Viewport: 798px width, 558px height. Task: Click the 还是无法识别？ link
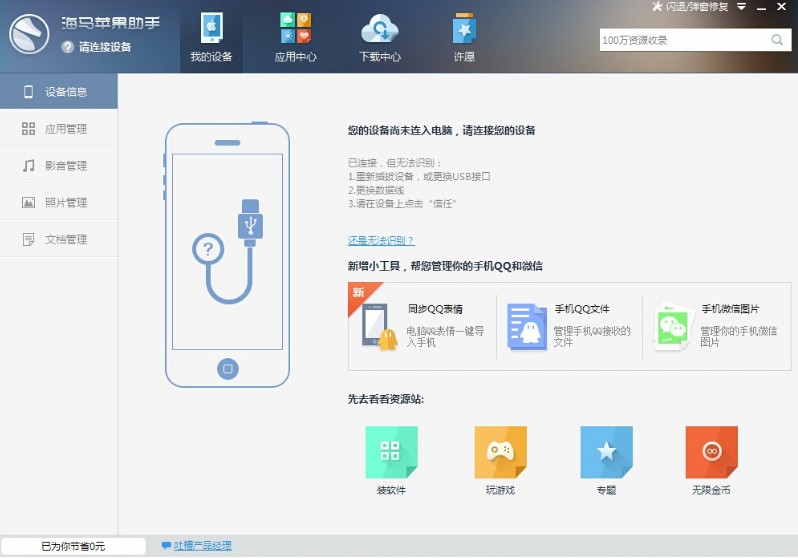pos(381,240)
